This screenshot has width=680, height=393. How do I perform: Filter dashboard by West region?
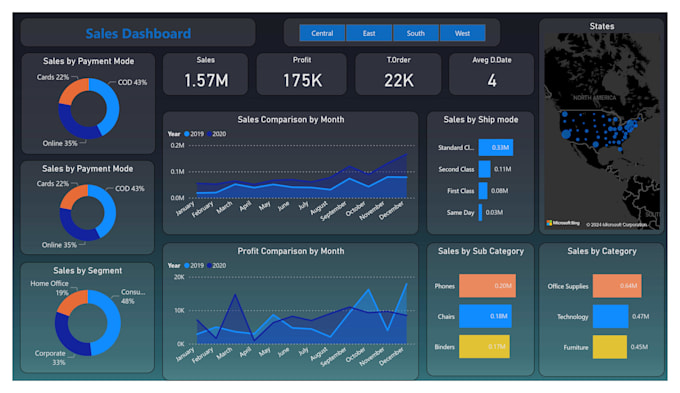tap(462, 33)
